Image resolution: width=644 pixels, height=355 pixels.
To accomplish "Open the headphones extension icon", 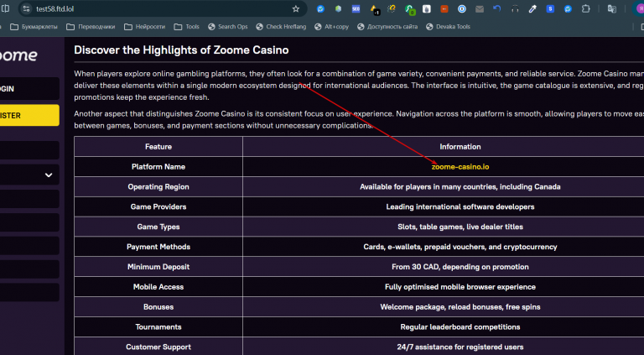I will click(515, 8).
